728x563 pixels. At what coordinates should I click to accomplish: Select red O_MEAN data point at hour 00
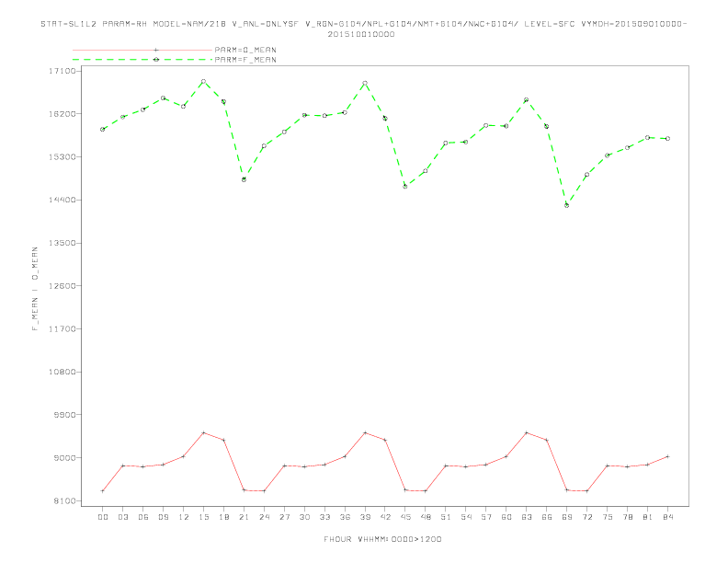coord(103,491)
